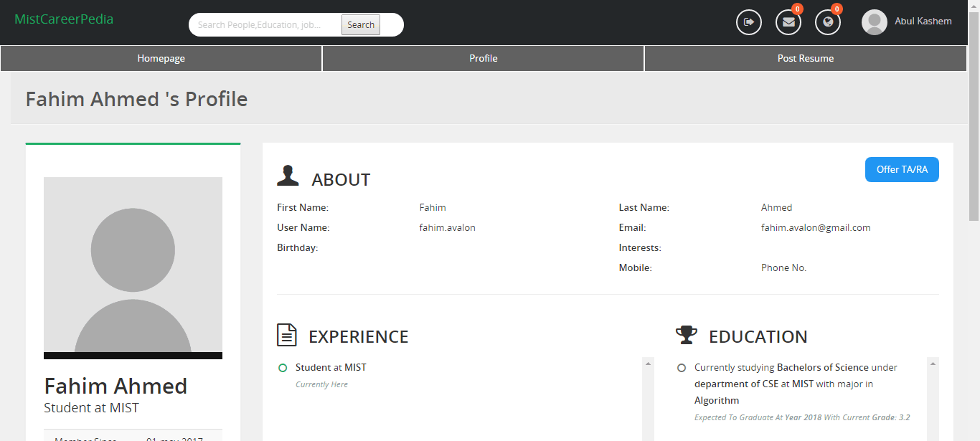Open the messages envelope icon
This screenshot has height=441, width=980.
point(788,22)
